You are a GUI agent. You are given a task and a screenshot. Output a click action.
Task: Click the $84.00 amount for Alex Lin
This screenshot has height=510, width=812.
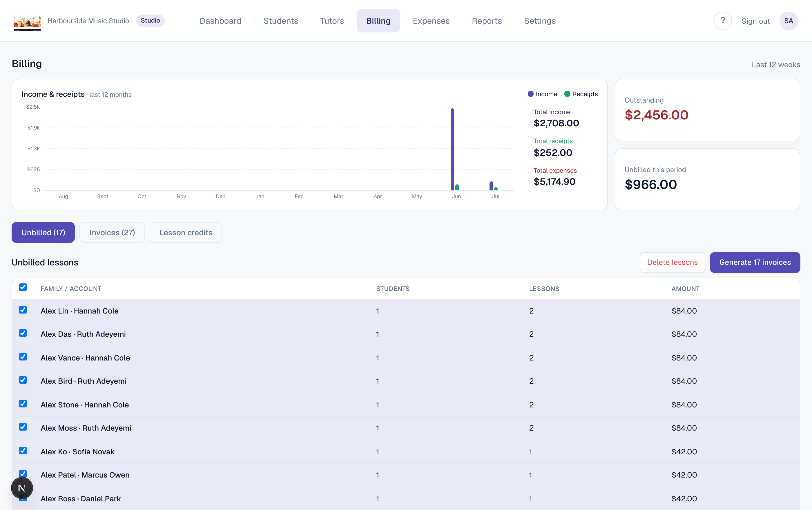click(x=684, y=311)
